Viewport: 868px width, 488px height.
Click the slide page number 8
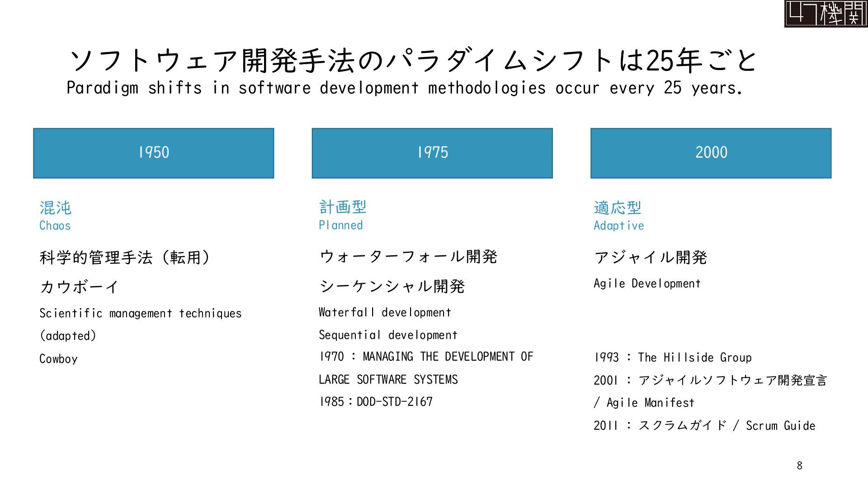(800, 465)
